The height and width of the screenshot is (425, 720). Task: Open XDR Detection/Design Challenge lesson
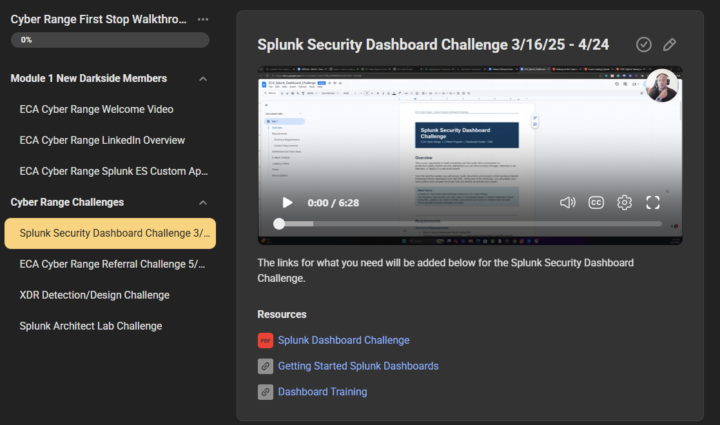click(x=95, y=295)
